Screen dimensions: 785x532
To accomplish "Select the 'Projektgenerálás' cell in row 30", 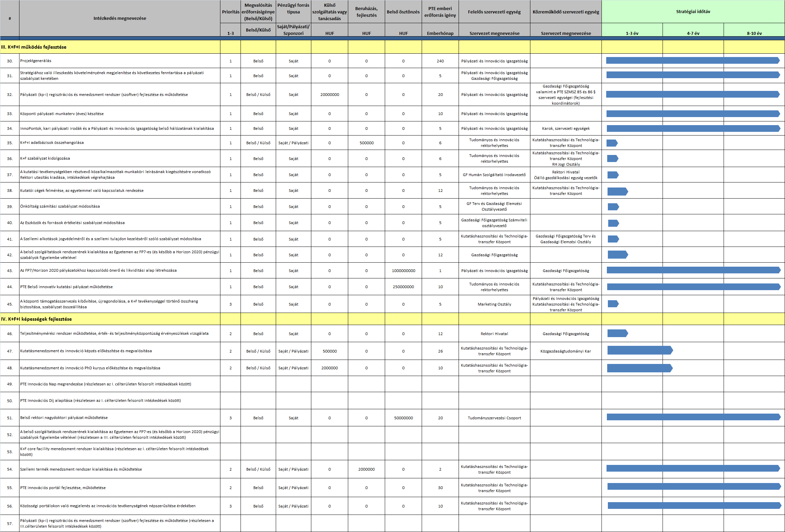I will pyautogui.click(x=119, y=61).
